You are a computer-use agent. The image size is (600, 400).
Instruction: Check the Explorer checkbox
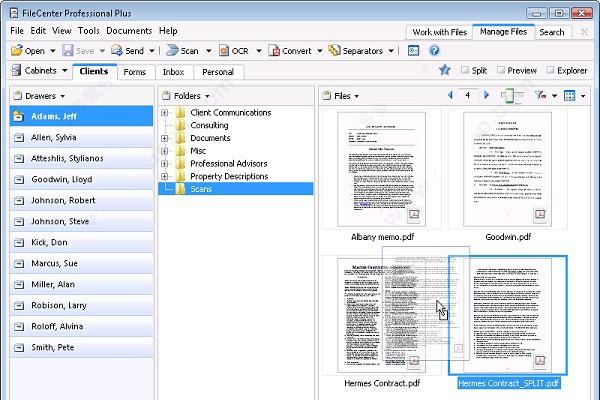[x=551, y=71]
